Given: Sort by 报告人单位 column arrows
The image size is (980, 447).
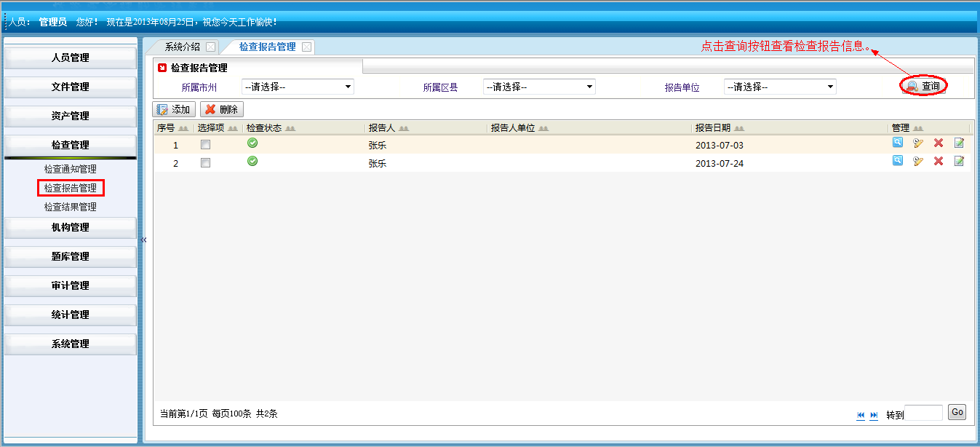Looking at the screenshot, I should tap(543, 128).
